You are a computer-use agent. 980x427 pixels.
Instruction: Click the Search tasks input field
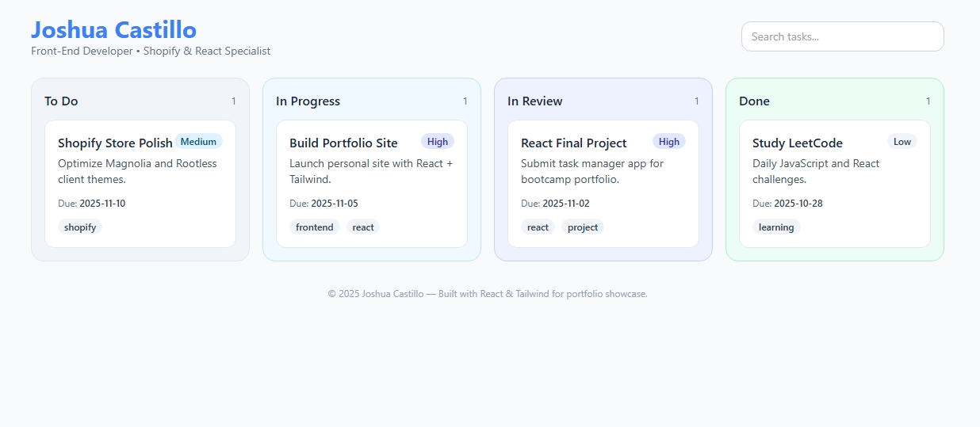click(842, 36)
